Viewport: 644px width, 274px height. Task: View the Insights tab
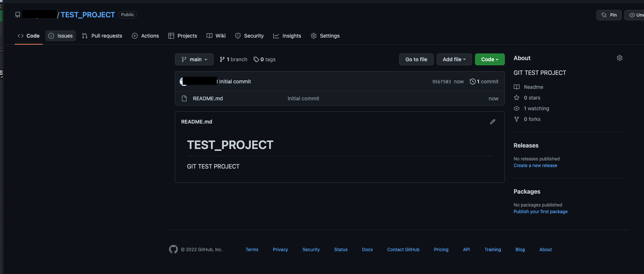[x=287, y=36]
